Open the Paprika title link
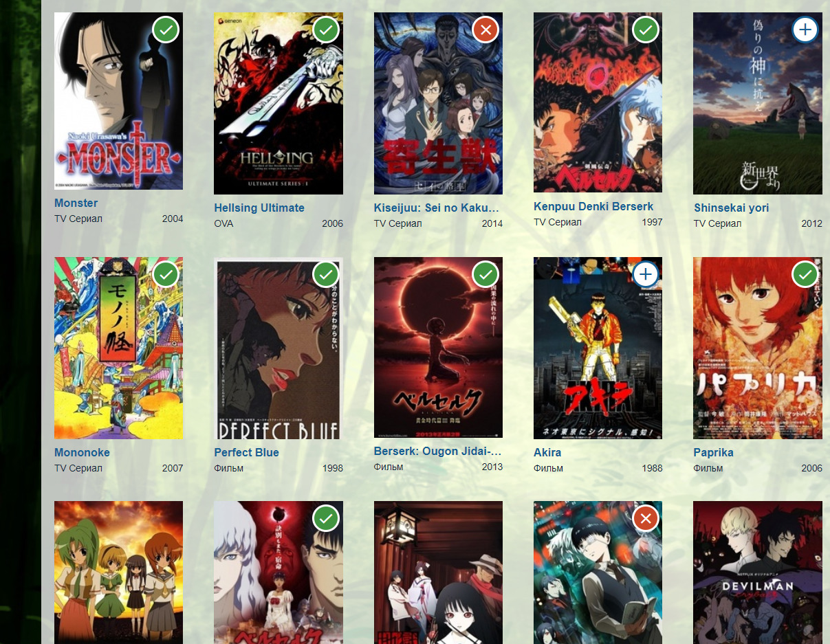The image size is (830, 644). 714,452
